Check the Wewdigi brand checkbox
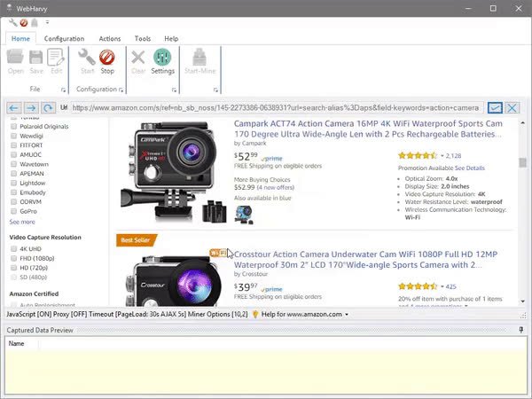532x399 pixels. (13, 136)
